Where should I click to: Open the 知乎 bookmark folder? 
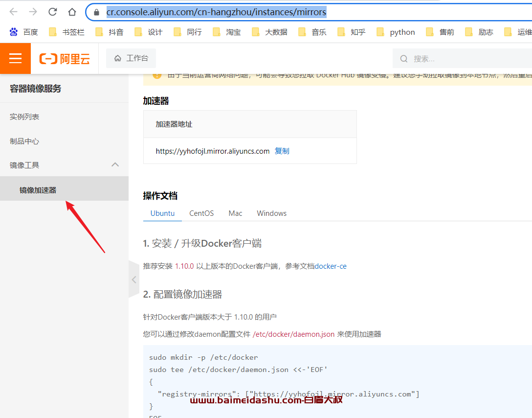click(351, 32)
